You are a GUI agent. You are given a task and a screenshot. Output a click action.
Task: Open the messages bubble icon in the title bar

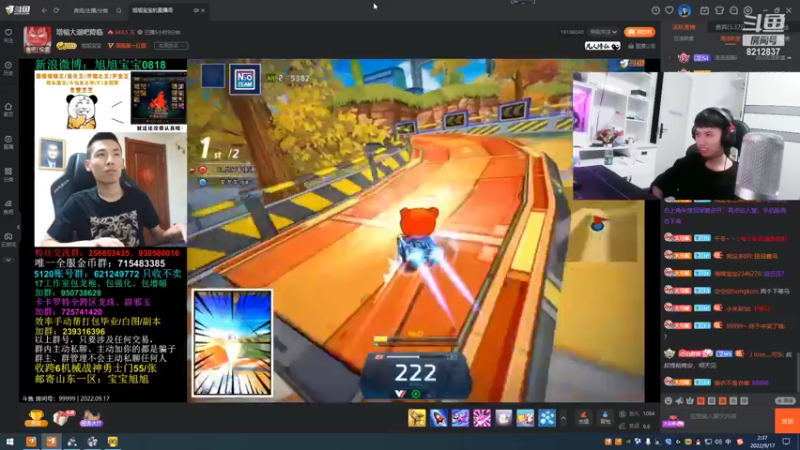click(x=734, y=10)
